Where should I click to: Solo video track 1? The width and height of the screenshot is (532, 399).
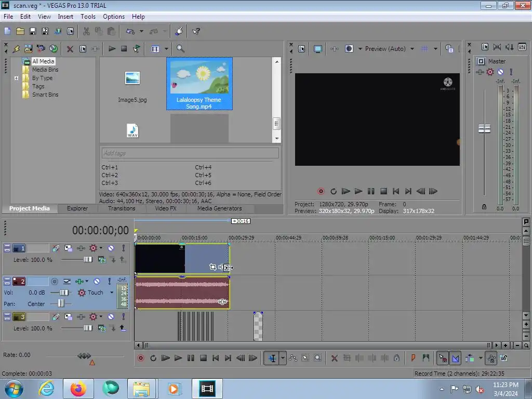(124, 248)
